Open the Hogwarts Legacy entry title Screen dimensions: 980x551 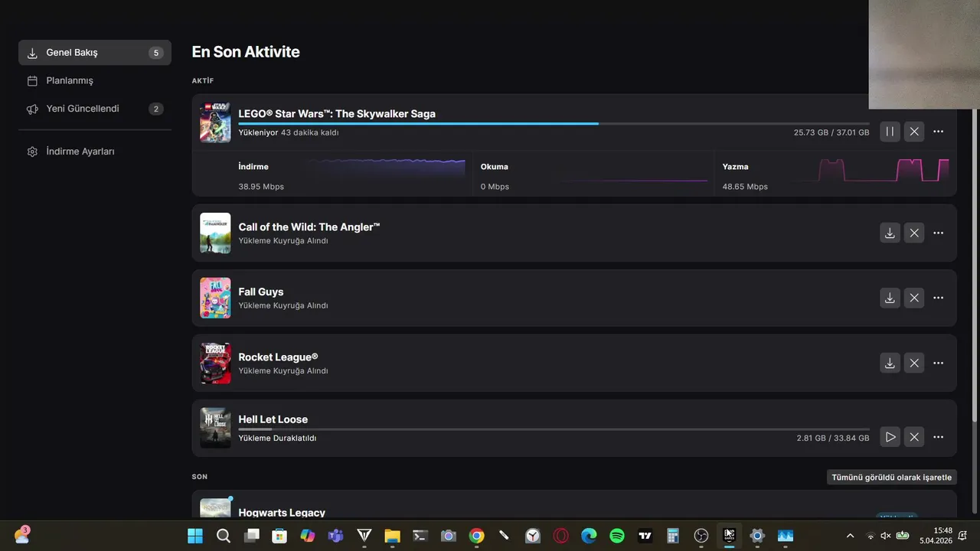pyautogui.click(x=282, y=512)
